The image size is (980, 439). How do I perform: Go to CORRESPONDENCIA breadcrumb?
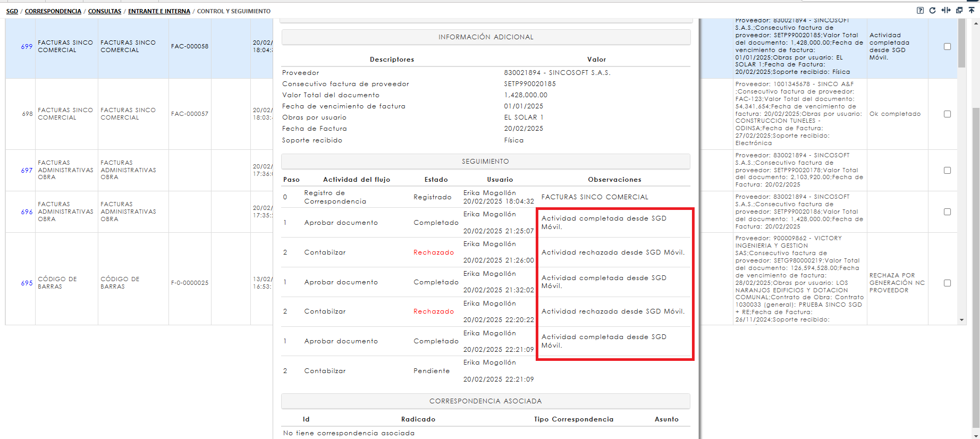click(53, 11)
